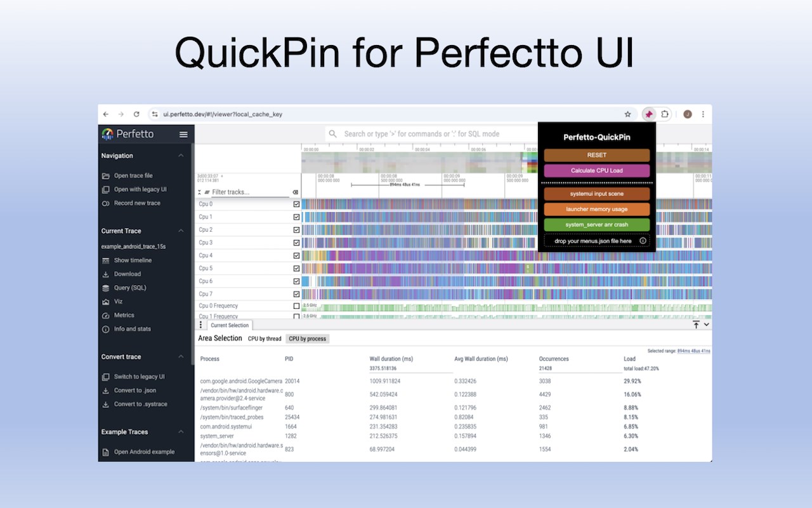Open the three-dot menu beside Current Selection tab
Image resolution: width=812 pixels, height=508 pixels.
[201, 325]
